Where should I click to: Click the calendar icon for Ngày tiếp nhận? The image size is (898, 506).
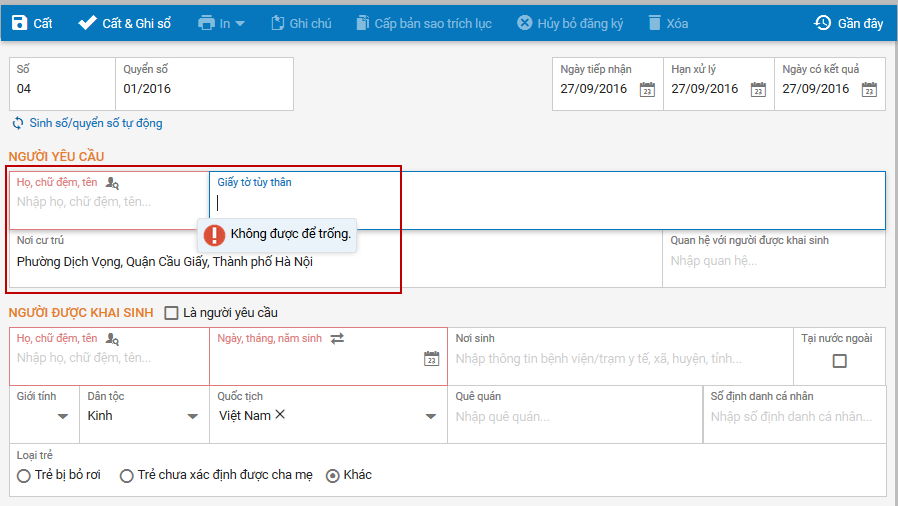coord(647,90)
